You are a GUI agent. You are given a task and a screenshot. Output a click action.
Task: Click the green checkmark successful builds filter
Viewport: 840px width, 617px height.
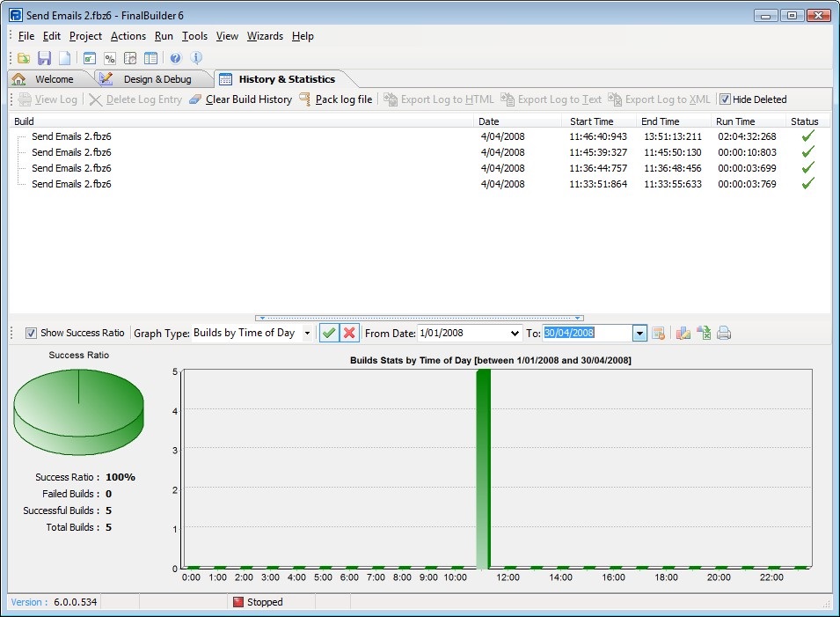(329, 333)
